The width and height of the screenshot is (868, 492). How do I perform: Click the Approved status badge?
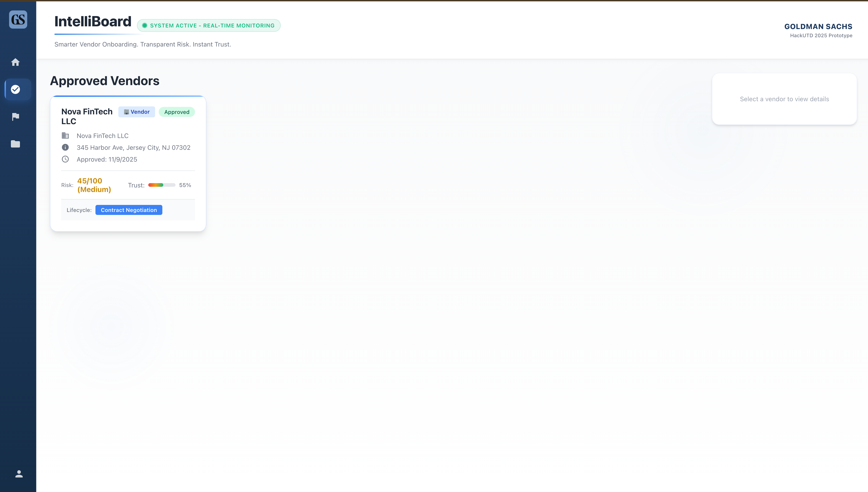(177, 112)
